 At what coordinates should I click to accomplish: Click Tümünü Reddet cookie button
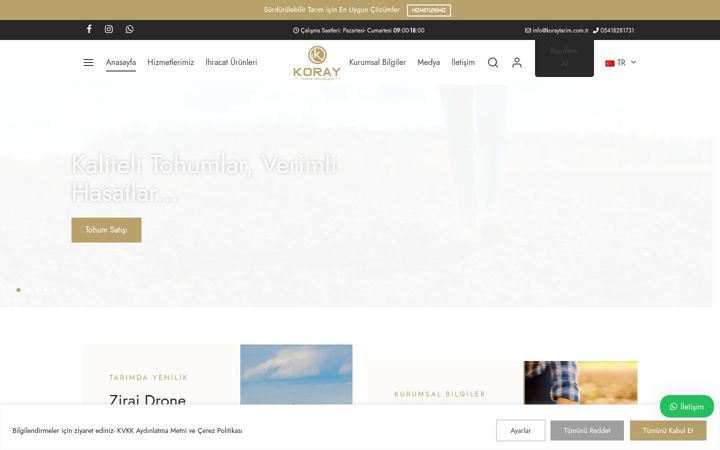pos(587,431)
